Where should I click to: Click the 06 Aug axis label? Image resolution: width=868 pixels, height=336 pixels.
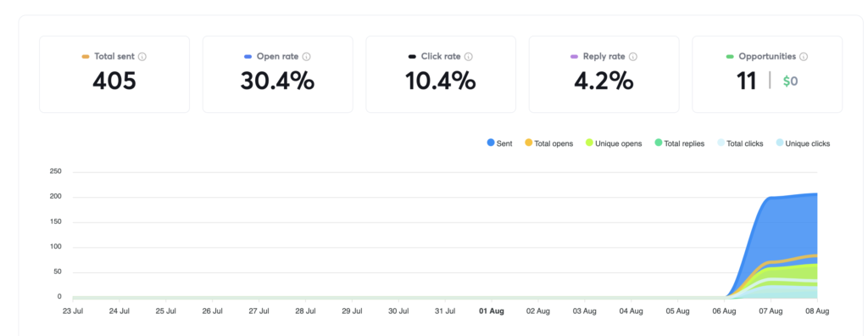click(x=724, y=311)
